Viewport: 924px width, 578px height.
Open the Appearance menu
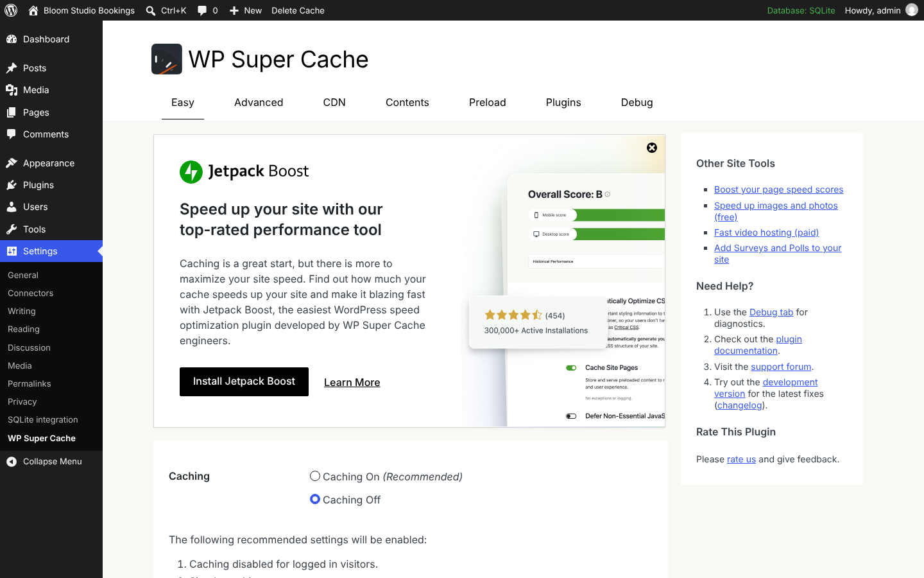[51, 163]
